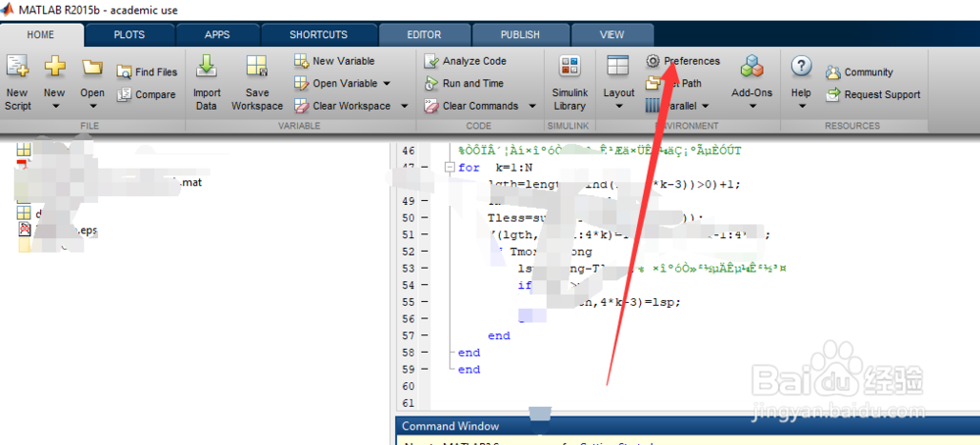Click the Save Workspace icon
The image size is (980, 445).
click(x=257, y=67)
